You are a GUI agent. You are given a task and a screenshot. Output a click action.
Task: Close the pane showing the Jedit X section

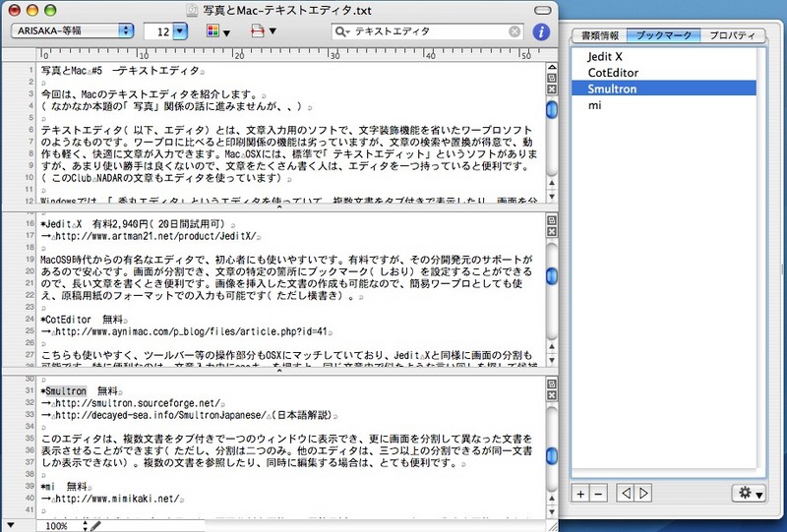552,231
